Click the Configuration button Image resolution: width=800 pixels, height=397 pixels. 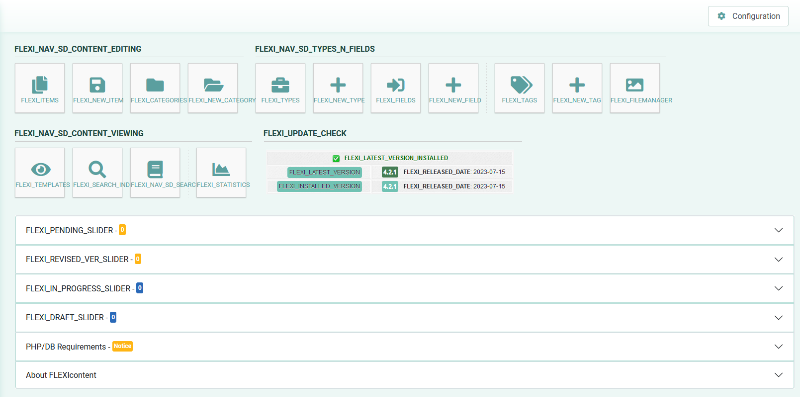click(748, 16)
